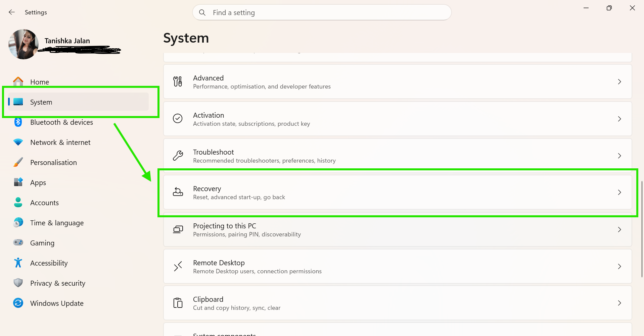Open Time & language settings

pos(78,223)
